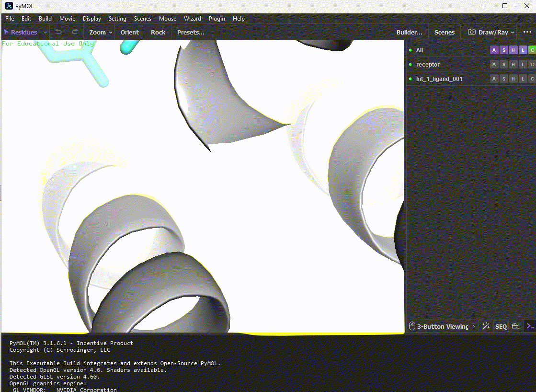Image resolution: width=536 pixels, height=392 pixels.
Task: Open Show (S) menu for receptor
Action: tap(503, 64)
